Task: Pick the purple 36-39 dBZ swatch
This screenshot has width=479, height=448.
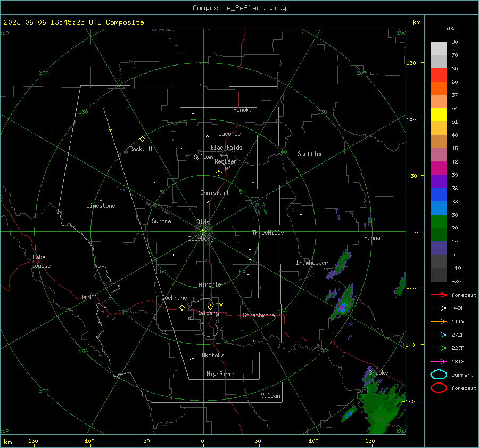Action: pos(439,181)
